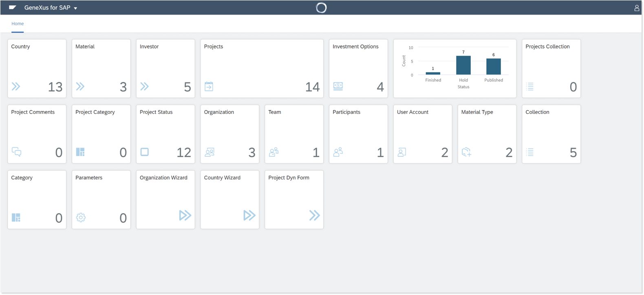This screenshot has height=295, width=644.
Task: Click the SAP logo in top bar
Action: coord(13,7)
